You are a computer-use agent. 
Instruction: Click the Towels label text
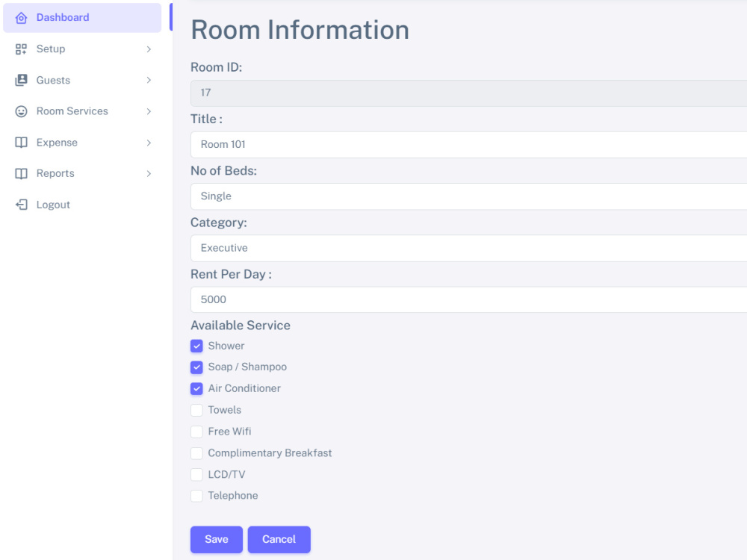224,410
